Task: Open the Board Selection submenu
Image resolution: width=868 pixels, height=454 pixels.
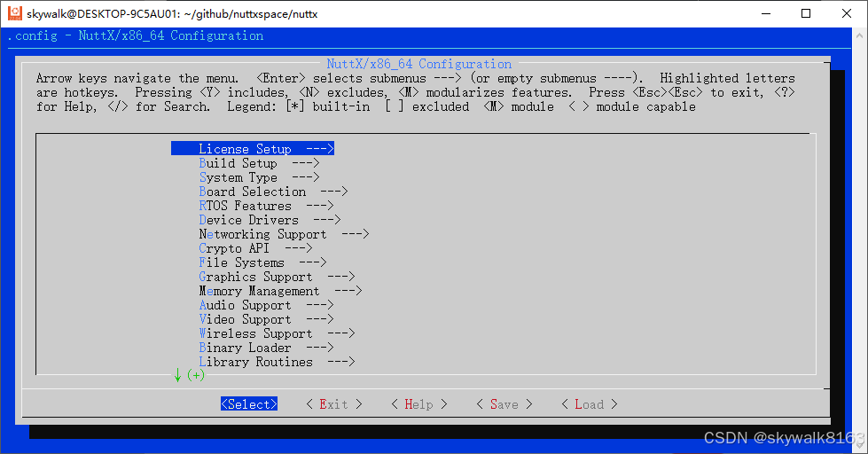Action: coord(273,192)
